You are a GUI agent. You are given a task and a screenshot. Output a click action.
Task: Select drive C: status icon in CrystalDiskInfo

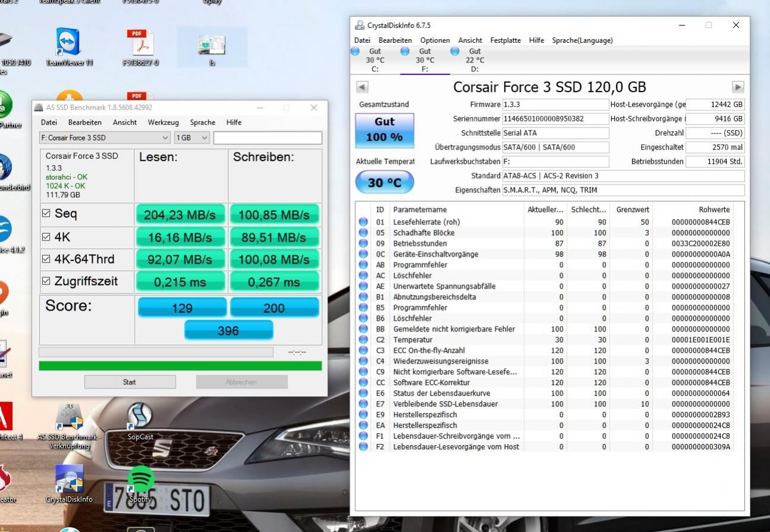tap(355, 52)
